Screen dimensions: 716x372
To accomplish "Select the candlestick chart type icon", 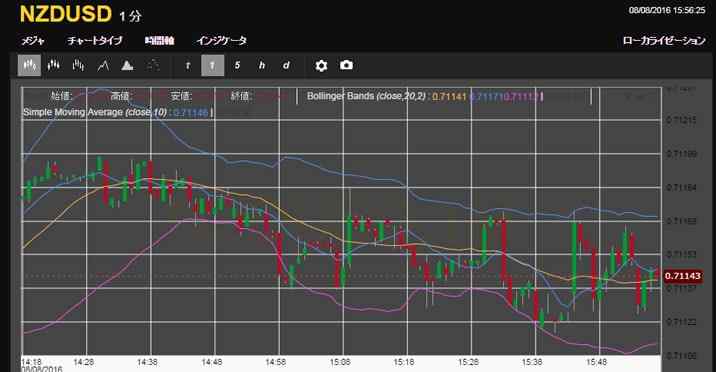I will tap(29, 65).
